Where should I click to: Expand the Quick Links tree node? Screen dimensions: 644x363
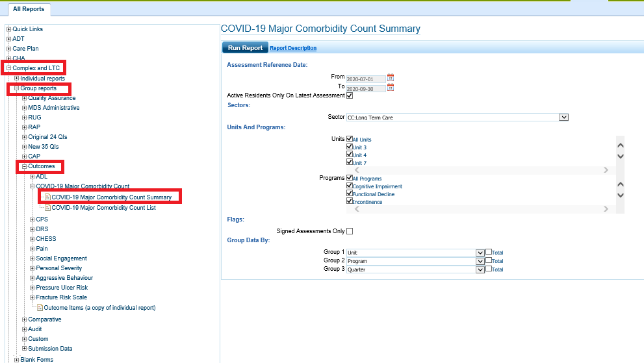coord(8,29)
